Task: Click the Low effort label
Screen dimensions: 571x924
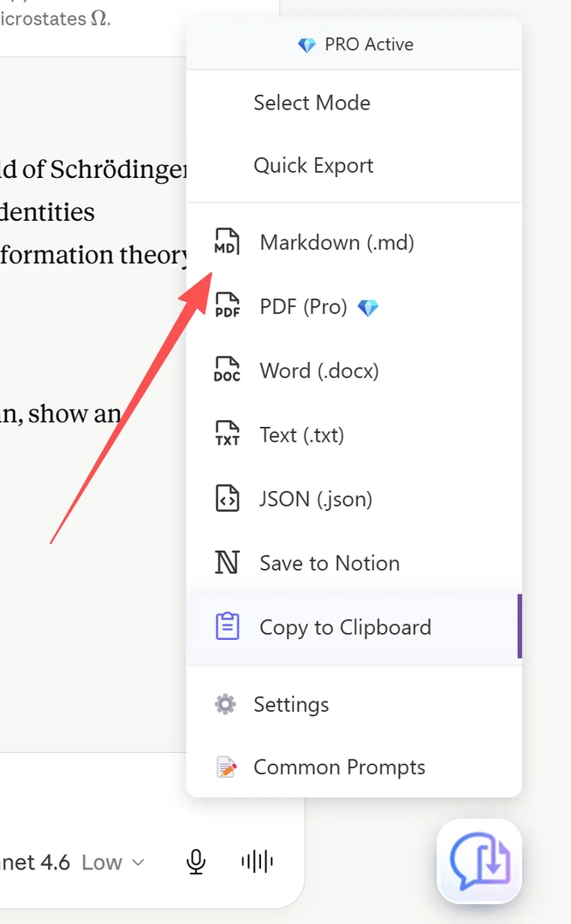Action: click(102, 862)
